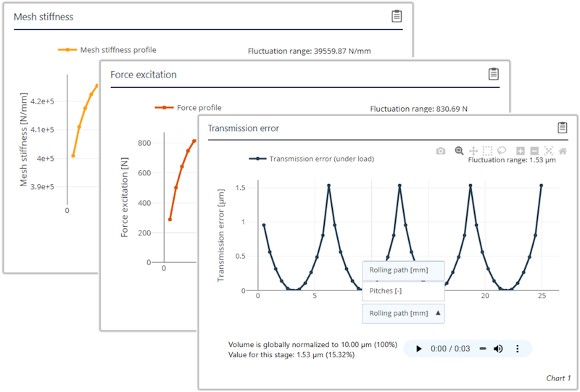Click the Autoscale icon
Screen dimensions: 580x392
coord(549,151)
